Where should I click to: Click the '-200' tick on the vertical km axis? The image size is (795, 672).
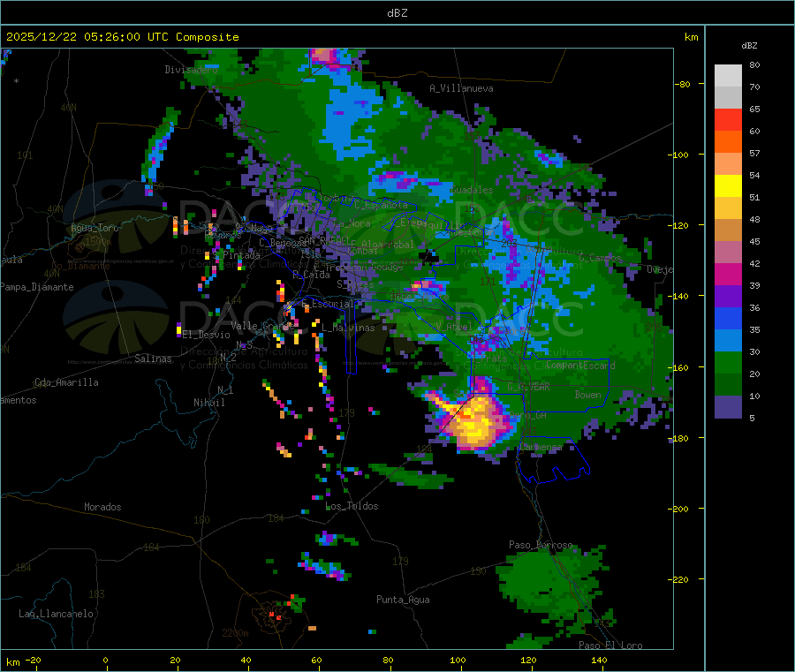[678, 509]
